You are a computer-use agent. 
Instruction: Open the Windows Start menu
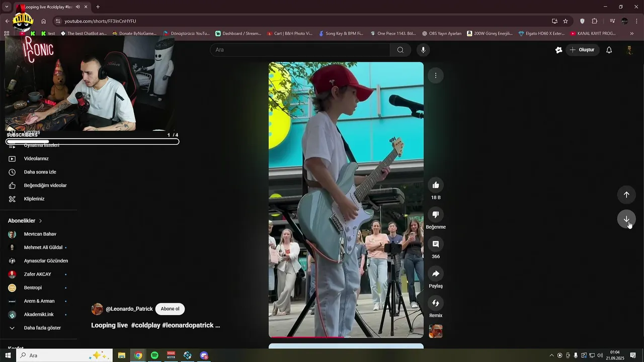click(x=8, y=355)
